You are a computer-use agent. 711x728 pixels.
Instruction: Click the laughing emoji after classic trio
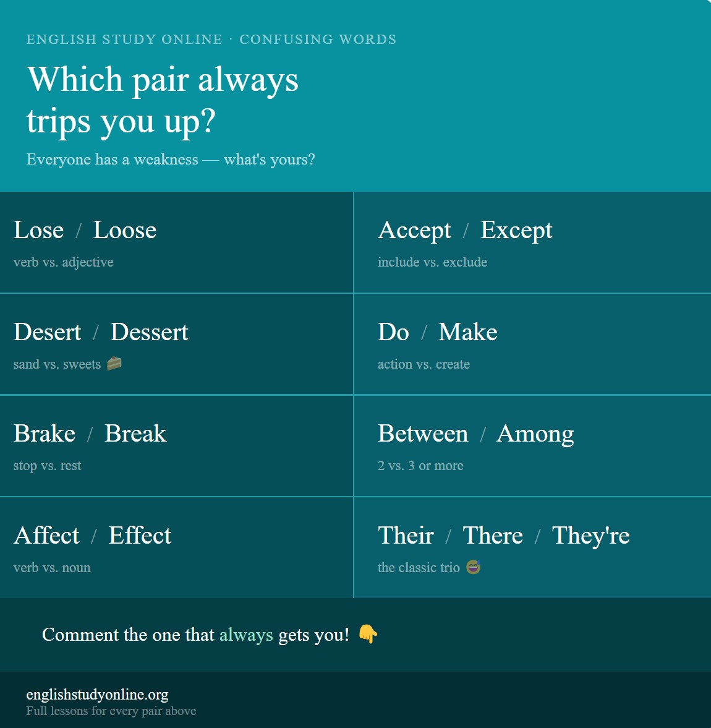[474, 567]
